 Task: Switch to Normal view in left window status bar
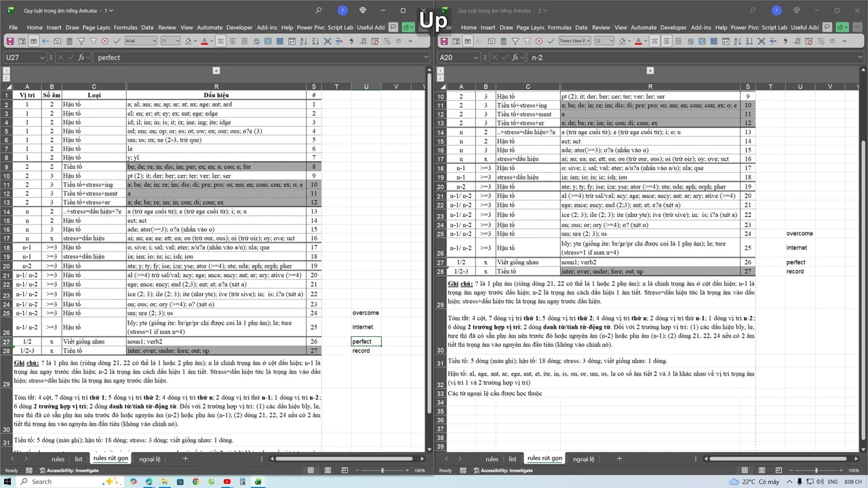coord(311,470)
